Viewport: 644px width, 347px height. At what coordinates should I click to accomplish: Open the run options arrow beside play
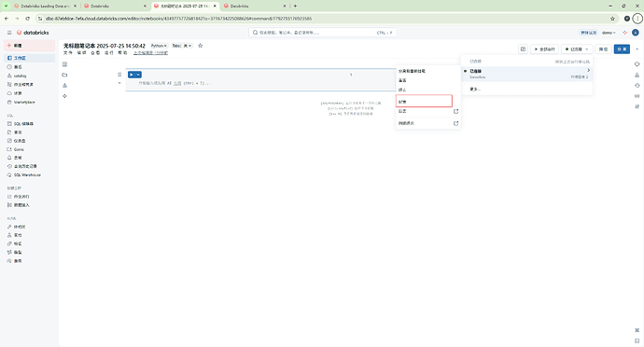tap(138, 75)
